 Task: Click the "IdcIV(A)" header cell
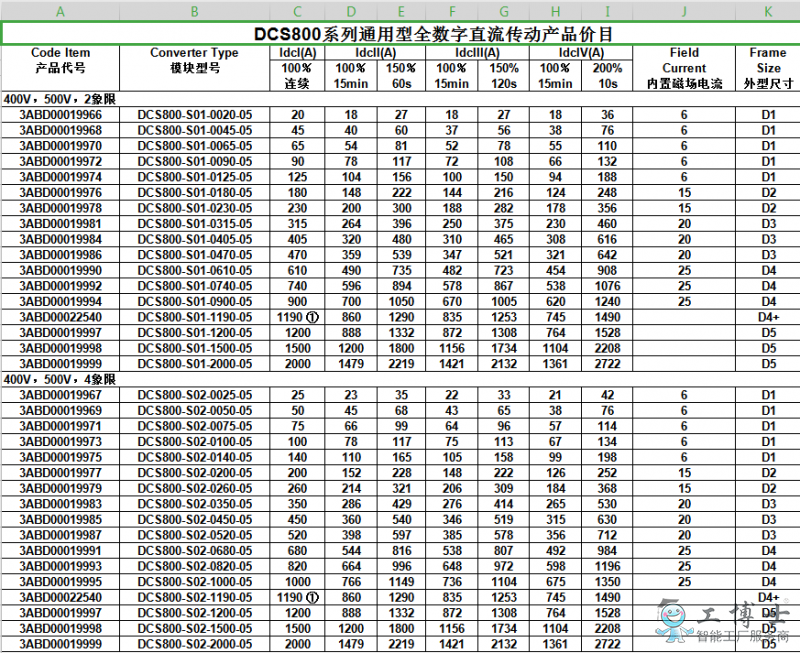pos(581,53)
